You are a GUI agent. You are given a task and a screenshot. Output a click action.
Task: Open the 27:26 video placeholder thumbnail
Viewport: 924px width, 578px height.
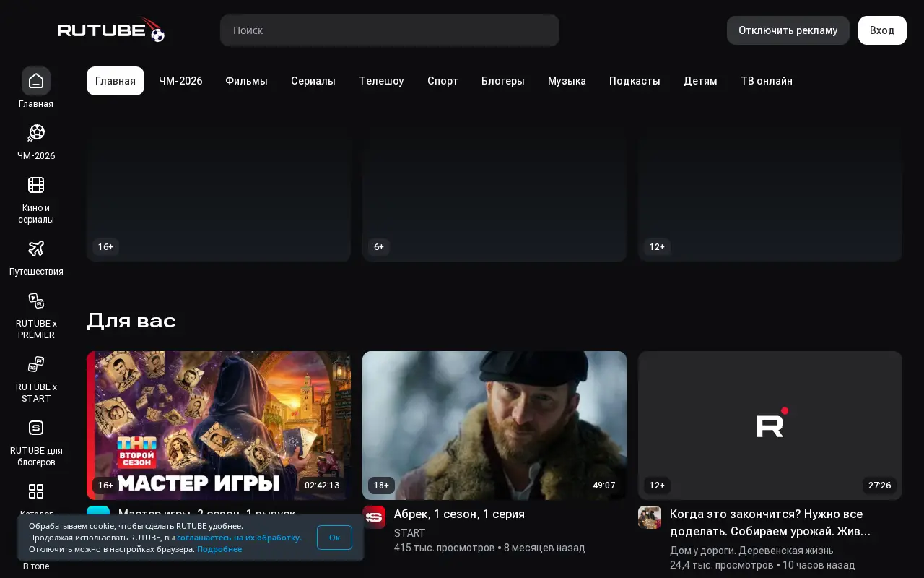click(x=770, y=426)
